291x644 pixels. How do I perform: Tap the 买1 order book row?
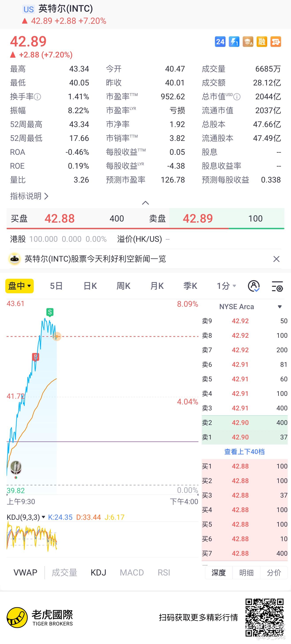coord(245,466)
